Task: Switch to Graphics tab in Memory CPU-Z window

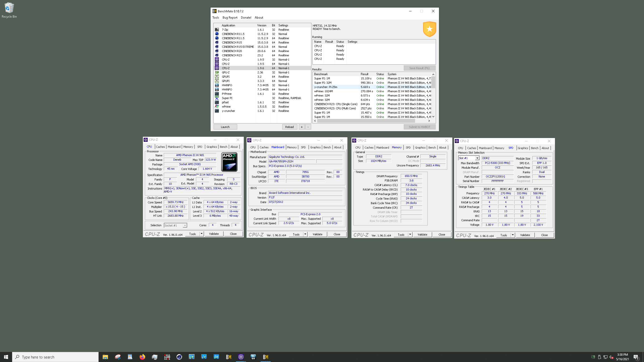Action: [x=420, y=148]
